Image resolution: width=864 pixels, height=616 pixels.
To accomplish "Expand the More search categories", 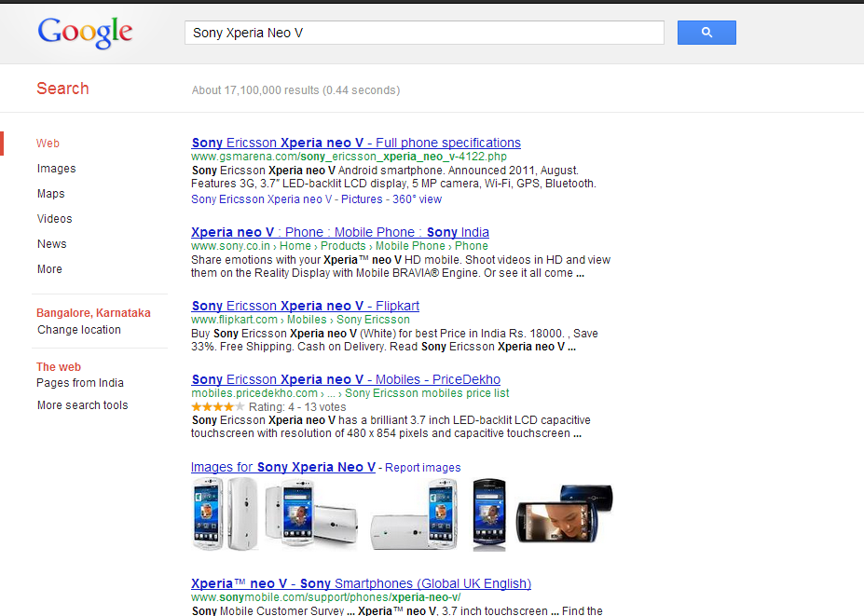I will tap(49, 269).
